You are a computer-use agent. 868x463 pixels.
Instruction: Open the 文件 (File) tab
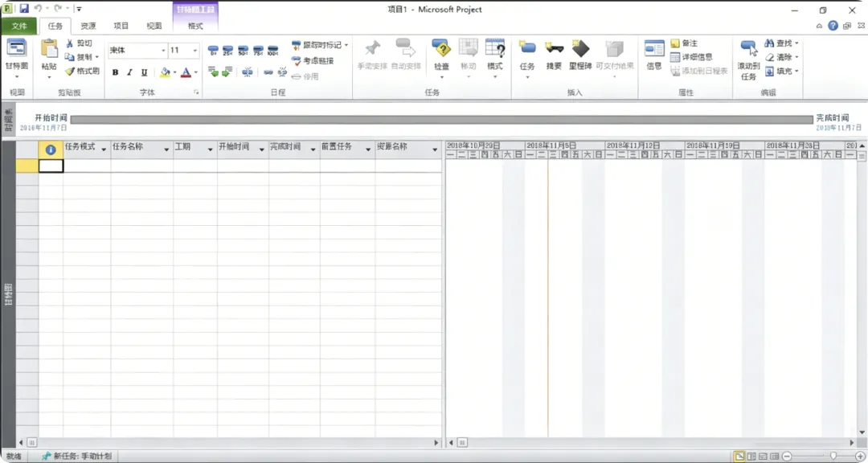click(18, 26)
